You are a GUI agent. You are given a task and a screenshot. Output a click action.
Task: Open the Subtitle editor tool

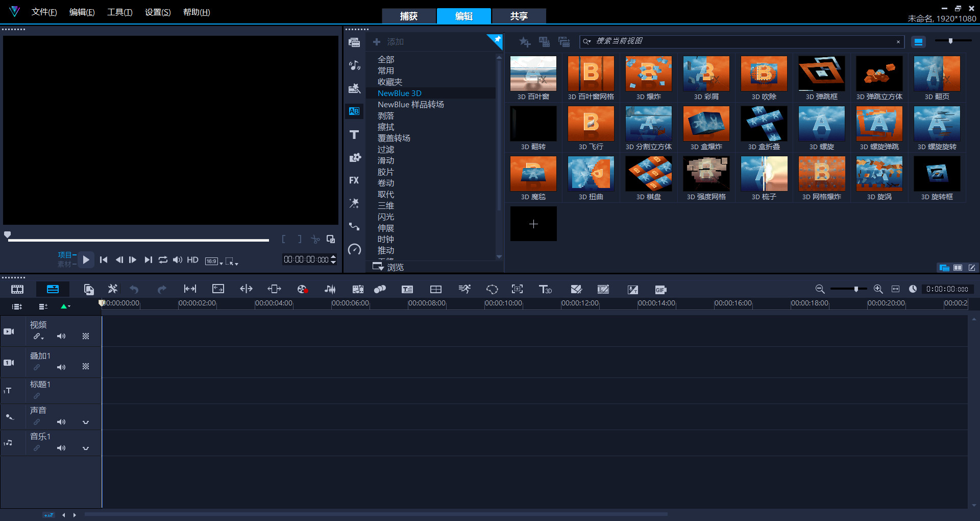pos(407,290)
